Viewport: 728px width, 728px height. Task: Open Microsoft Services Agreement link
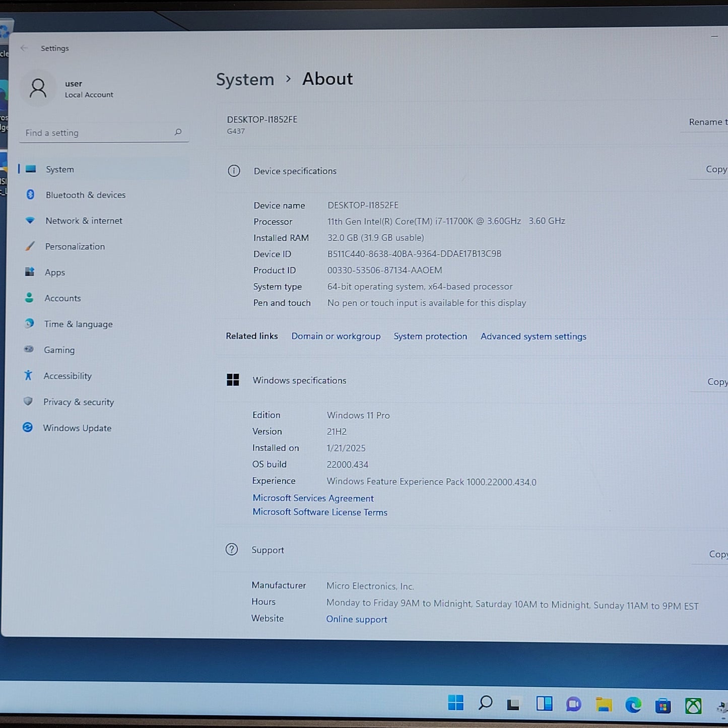[x=313, y=498]
